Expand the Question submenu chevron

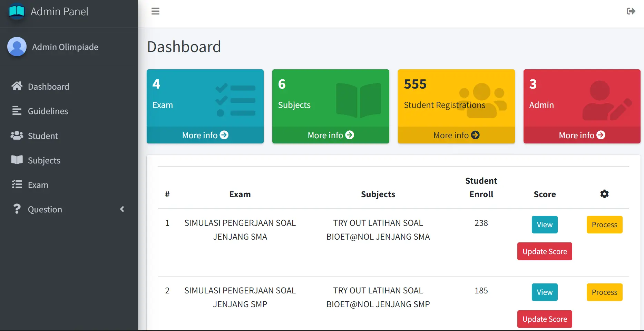coord(122,209)
